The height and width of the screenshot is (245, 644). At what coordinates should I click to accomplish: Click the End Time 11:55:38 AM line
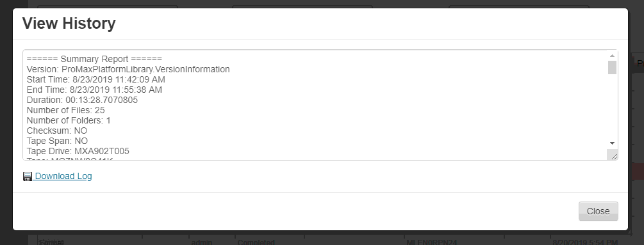click(x=94, y=90)
